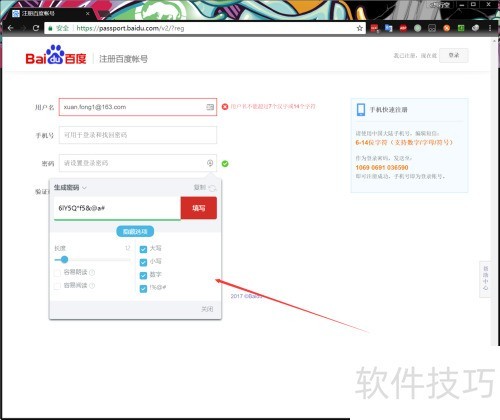
Task: Regenerate password with the refresh icon
Action: (x=212, y=188)
